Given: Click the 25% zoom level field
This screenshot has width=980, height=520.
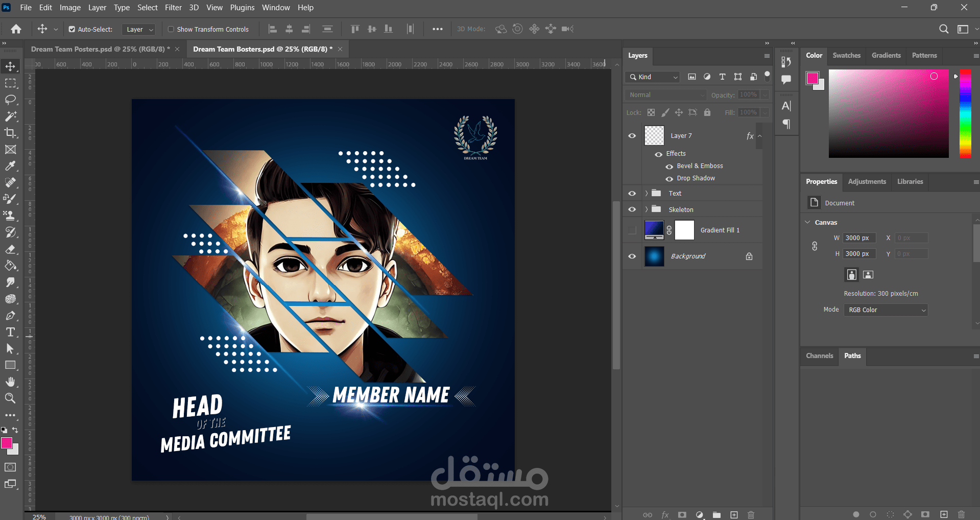Looking at the screenshot, I should 39,516.
